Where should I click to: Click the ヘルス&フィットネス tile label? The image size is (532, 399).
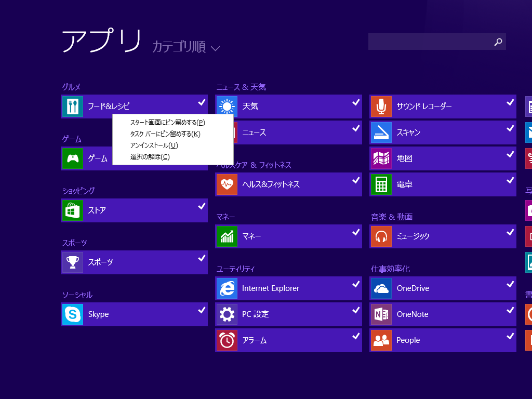click(x=271, y=184)
